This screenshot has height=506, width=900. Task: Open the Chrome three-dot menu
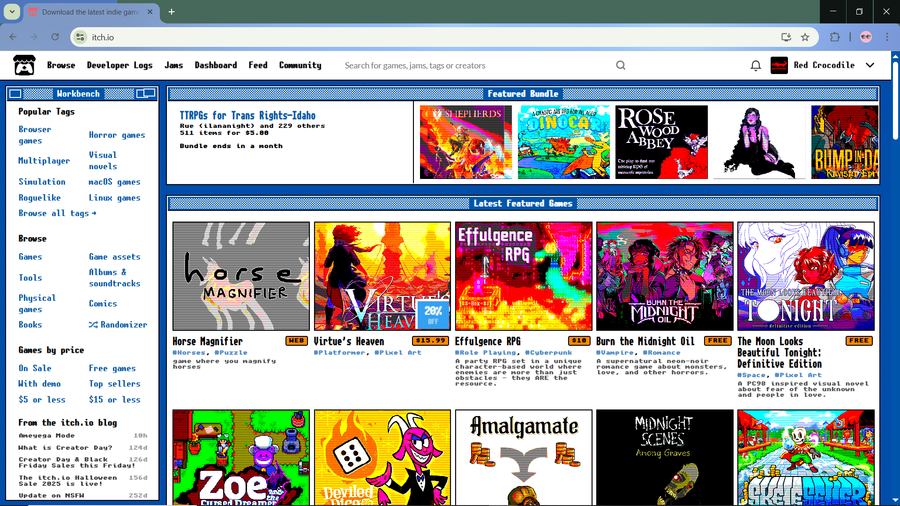point(887,37)
